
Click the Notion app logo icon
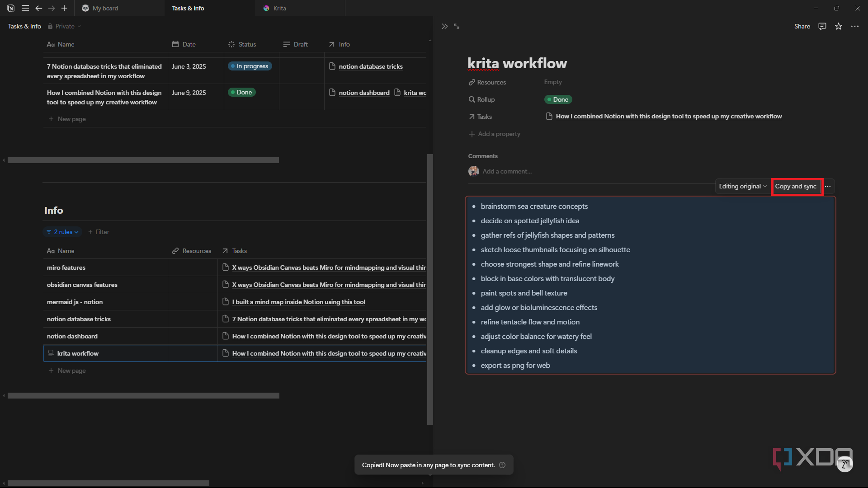pos(11,8)
